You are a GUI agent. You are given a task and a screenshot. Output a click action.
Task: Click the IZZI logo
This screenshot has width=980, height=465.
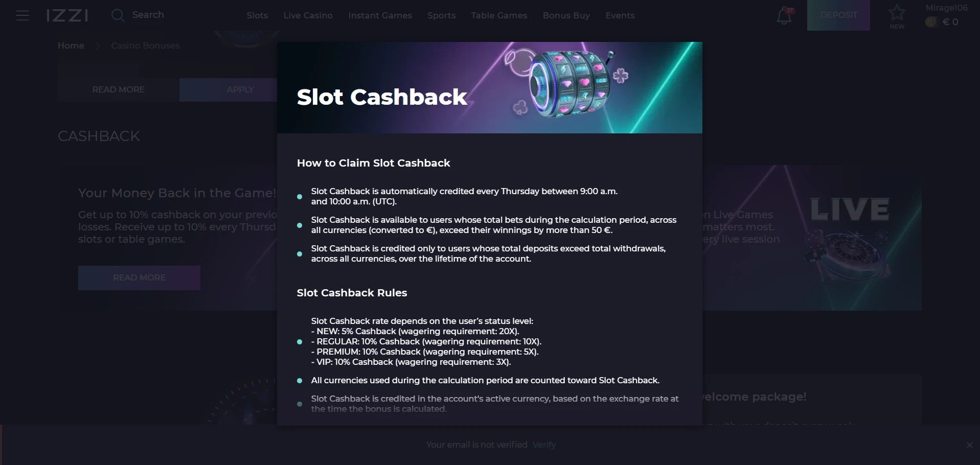(67, 15)
